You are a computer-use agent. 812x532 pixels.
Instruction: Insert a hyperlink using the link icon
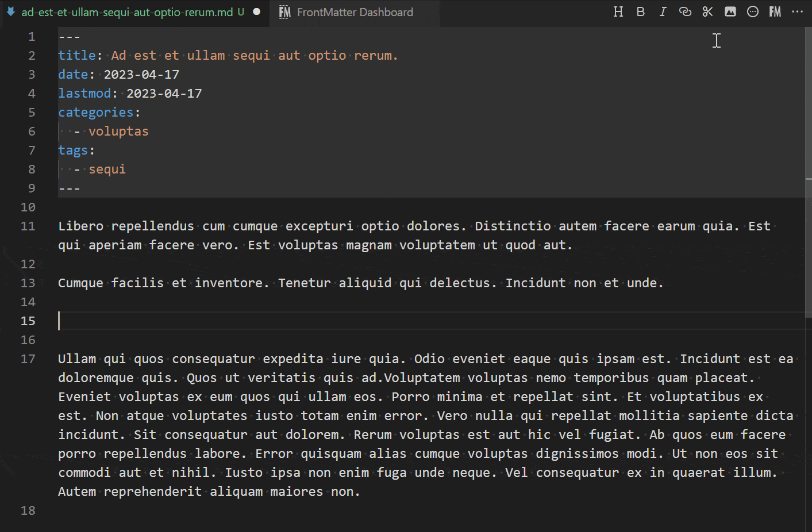tap(685, 12)
